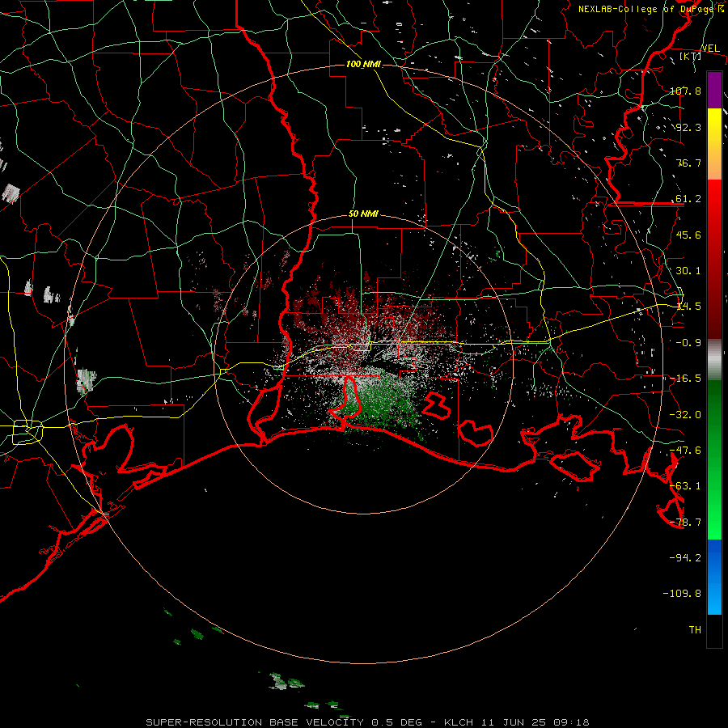This screenshot has height=728, width=728.
Task: Click the -32.0 velocity scale value
Action: [x=685, y=415]
